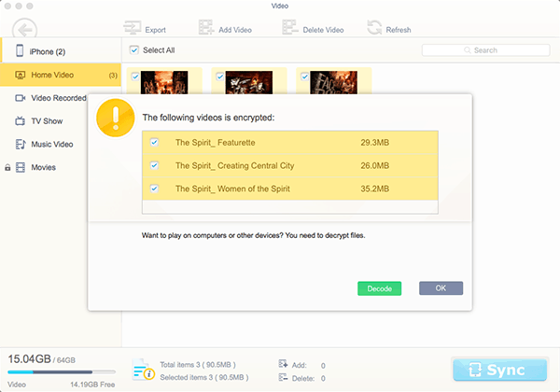560x392 pixels.
Task: Click the iPhone device icon
Action: [x=20, y=50]
